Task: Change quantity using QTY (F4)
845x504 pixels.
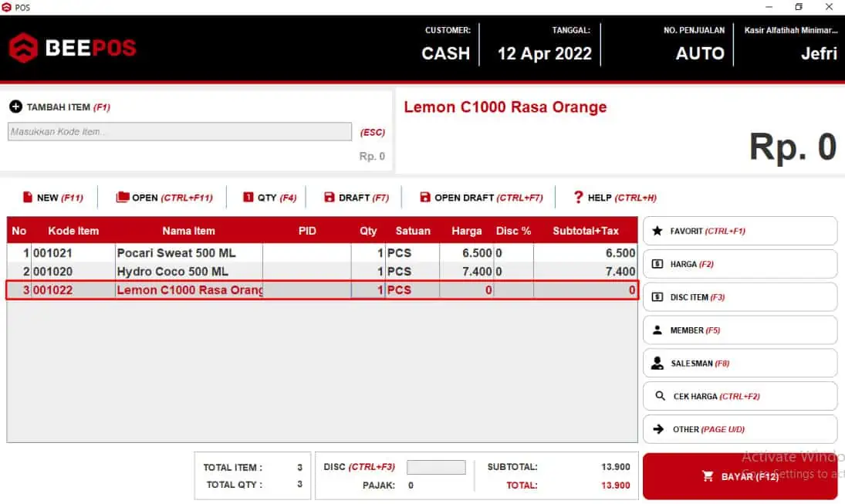Action: coord(269,198)
